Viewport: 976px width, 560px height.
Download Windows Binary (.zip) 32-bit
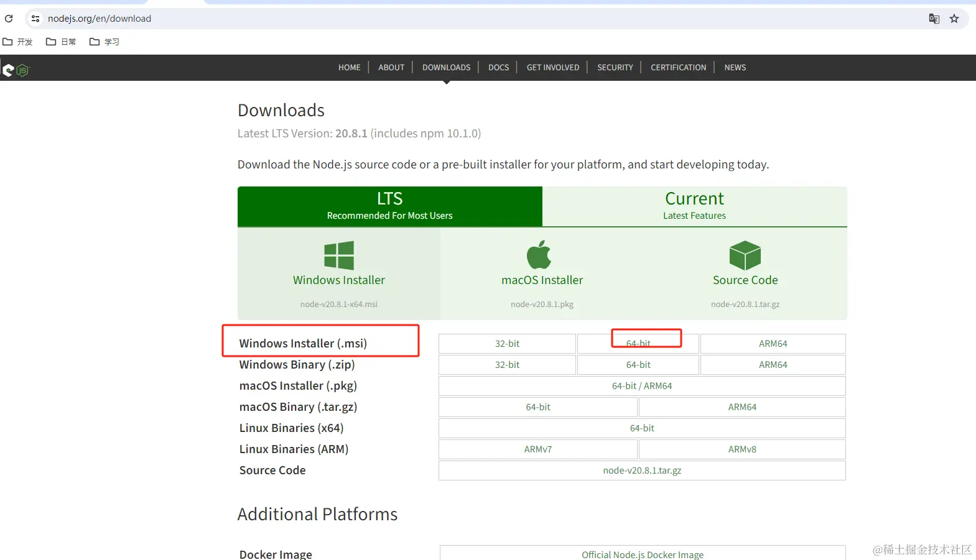(x=507, y=365)
